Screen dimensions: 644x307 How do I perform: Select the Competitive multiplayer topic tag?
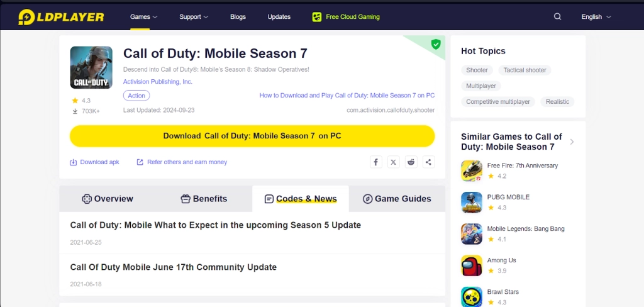498,102
